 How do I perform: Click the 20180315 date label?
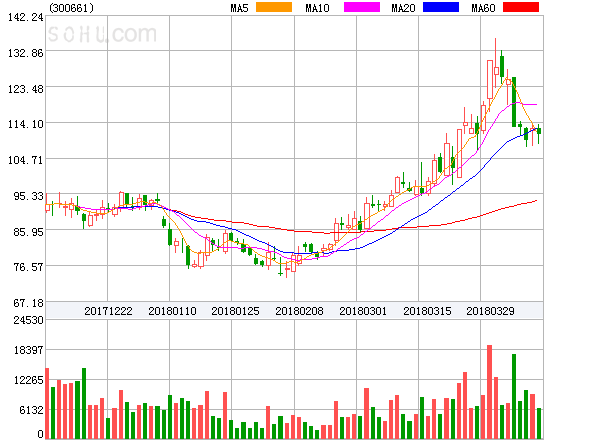coord(427,311)
